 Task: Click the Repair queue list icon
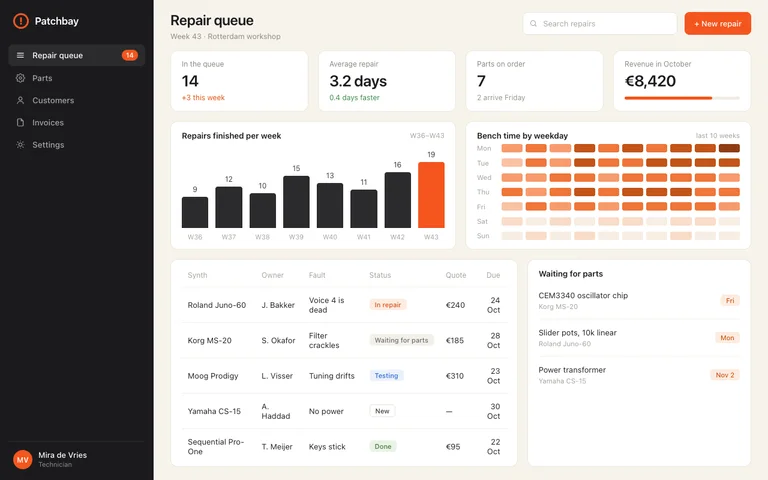(20, 55)
